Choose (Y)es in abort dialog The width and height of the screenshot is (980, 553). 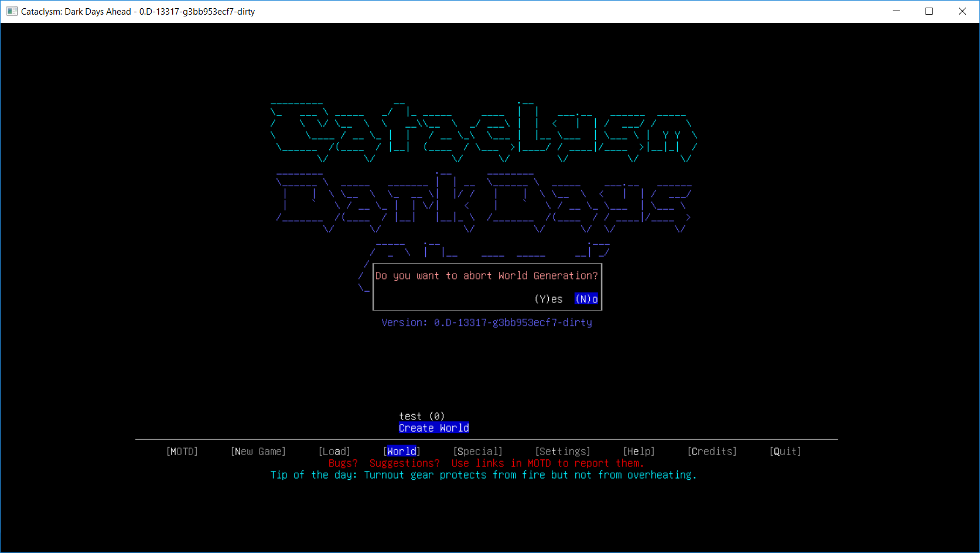coord(548,299)
